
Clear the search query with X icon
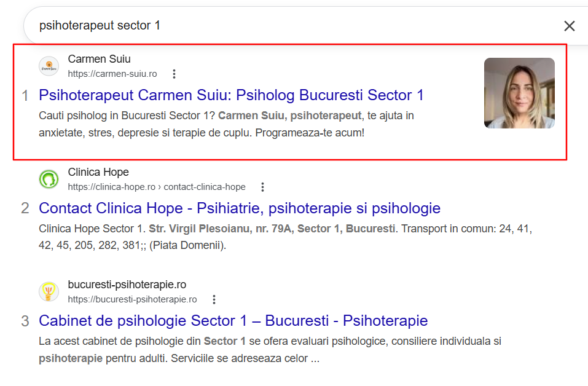(x=569, y=26)
